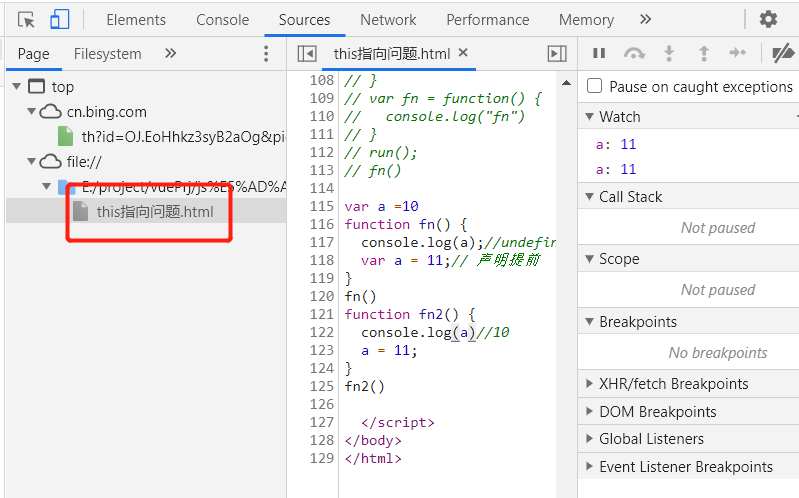The width and height of the screenshot is (799, 498).
Task: Switch to the Filesystem navigator tab
Action: coord(108,54)
